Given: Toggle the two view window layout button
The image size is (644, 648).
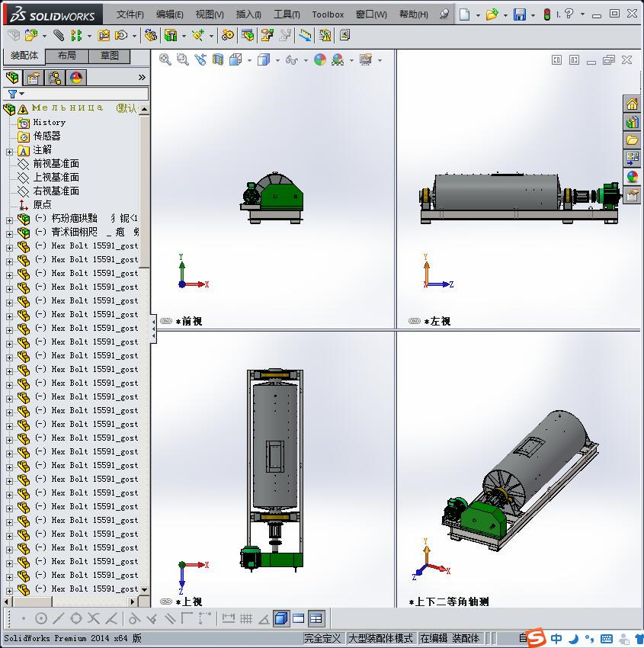Looking at the screenshot, I should [x=298, y=618].
